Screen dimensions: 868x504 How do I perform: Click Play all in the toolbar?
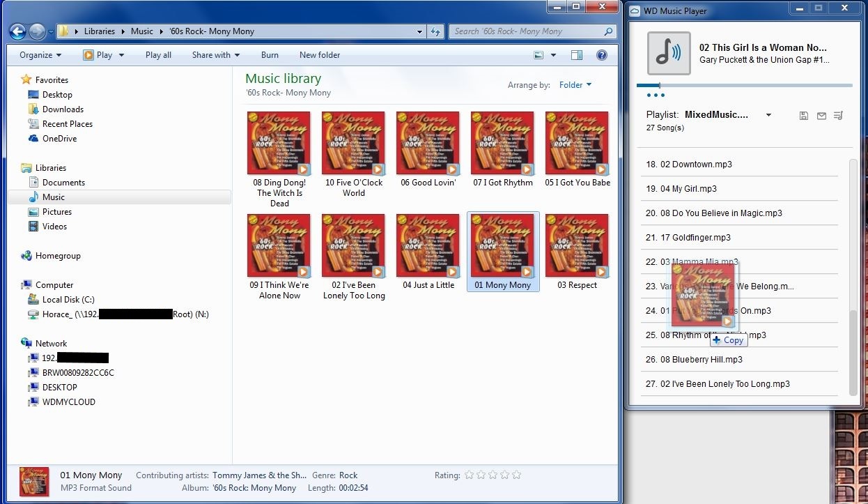[158, 55]
